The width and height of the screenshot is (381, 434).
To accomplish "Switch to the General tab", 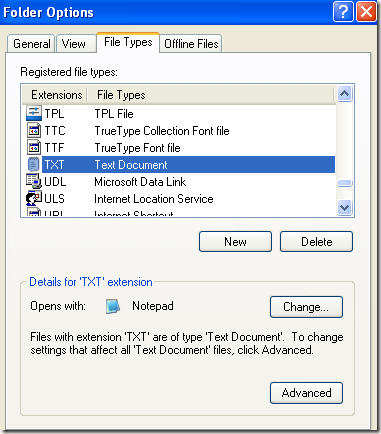I will (31, 44).
